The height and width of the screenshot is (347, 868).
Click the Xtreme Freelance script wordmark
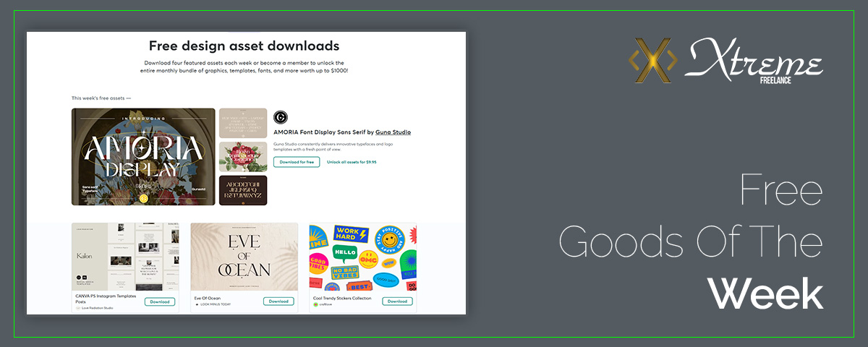pyautogui.click(x=754, y=59)
